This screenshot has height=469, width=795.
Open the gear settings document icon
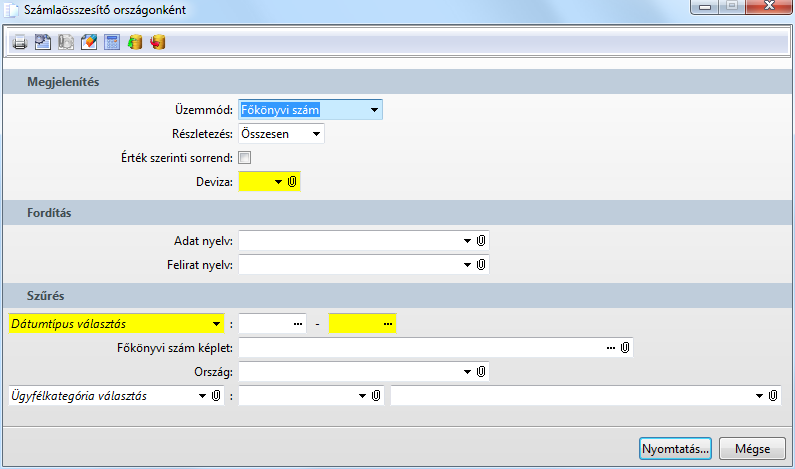pyautogui.click(x=43, y=42)
